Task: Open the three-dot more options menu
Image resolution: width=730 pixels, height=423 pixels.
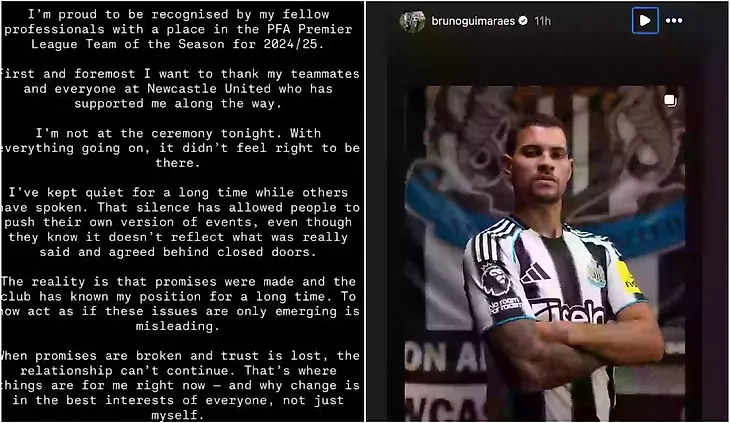Action: (674, 20)
